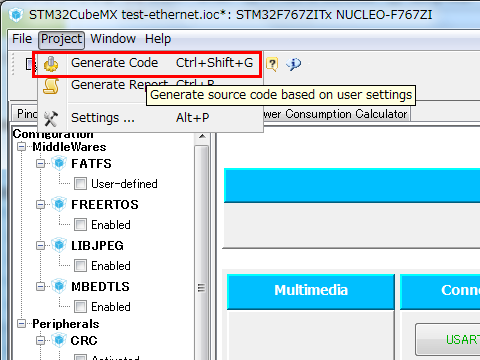The height and width of the screenshot is (360, 480).
Task: Click the CRC cube icon
Action: click(x=59, y=340)
